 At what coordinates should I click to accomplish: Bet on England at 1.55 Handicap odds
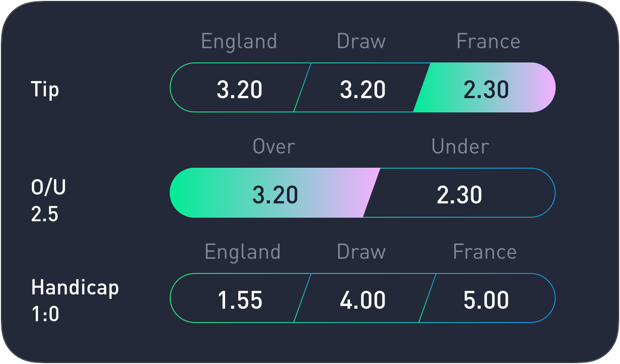pyautogui.click(x=239, y=299)
